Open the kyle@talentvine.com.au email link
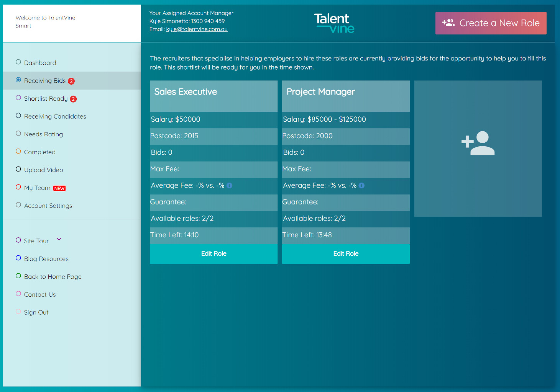Image resolution: width=560 pixels, height=392 pixels. (x=197, y=29)
